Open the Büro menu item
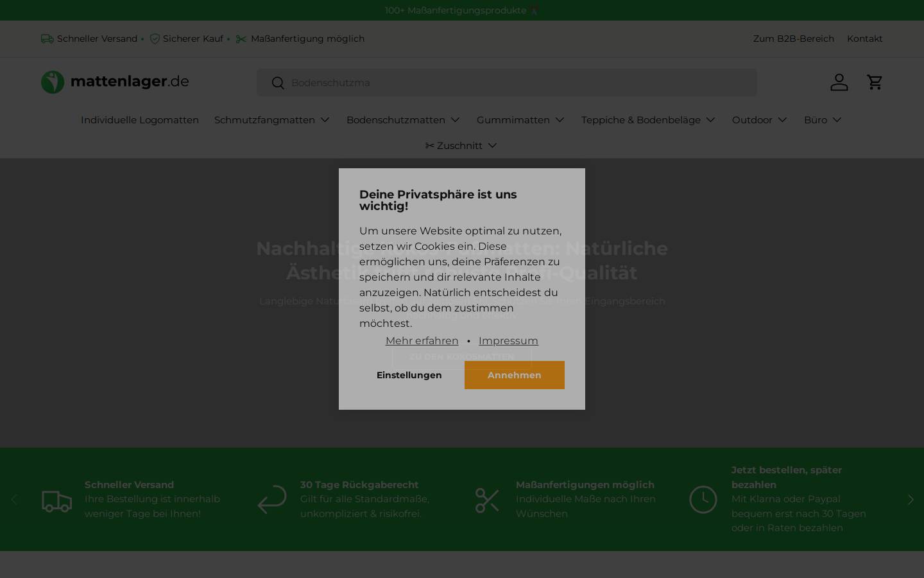924x578 pixels. click(816, 120)
